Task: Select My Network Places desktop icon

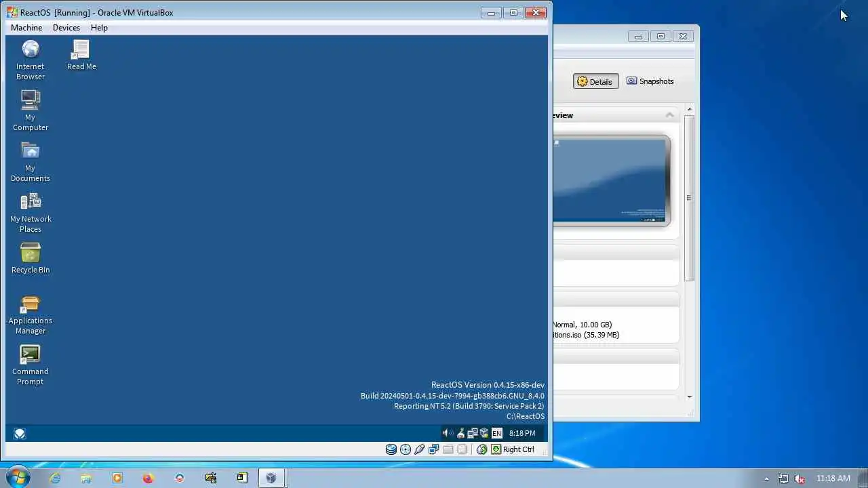Action: coord(31,212)
